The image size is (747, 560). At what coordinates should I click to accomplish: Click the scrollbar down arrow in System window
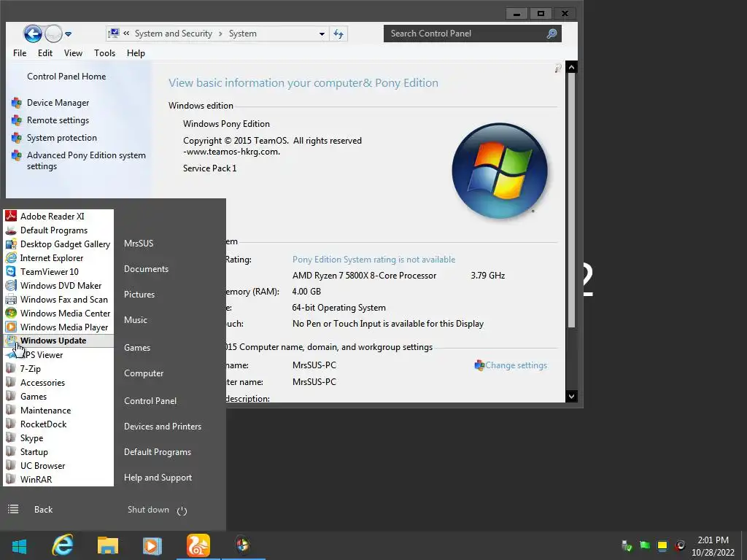pos(572,396)
